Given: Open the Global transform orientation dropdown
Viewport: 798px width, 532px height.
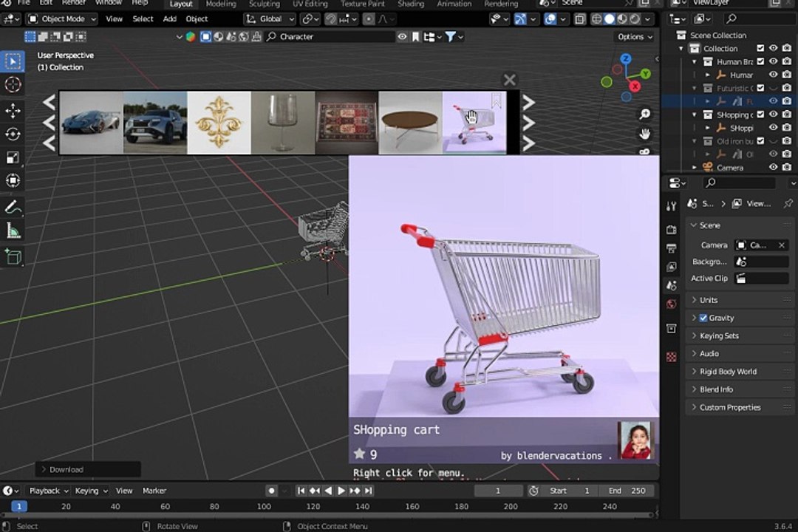Looking at the screenshot, I should pyautogui.click(x=270, y=19).
